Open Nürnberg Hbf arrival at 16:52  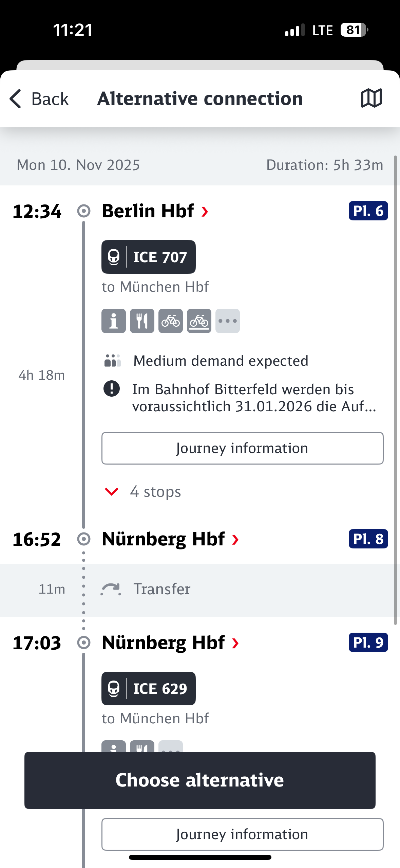coord(170,539)
